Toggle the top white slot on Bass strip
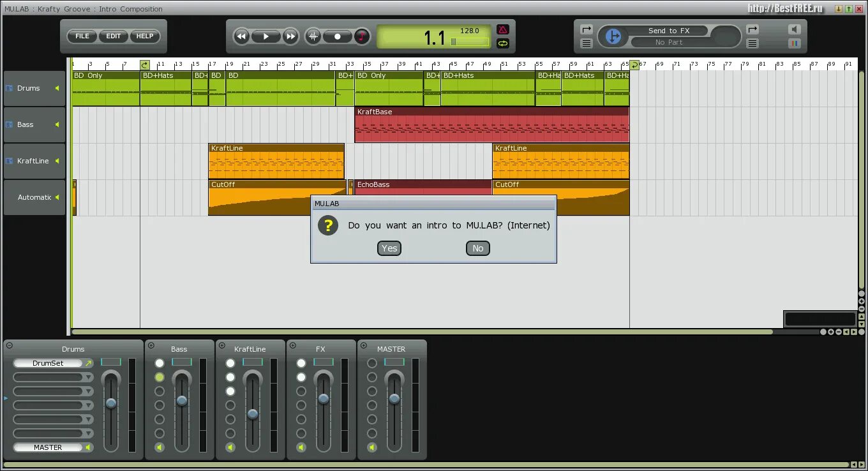868x471 pixels. 160,363
